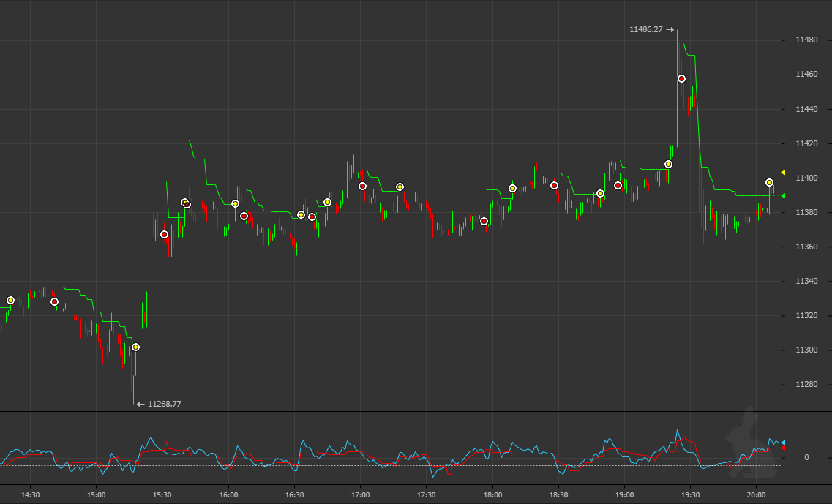Click the 17:30 time axis label

tap(426, 495)
